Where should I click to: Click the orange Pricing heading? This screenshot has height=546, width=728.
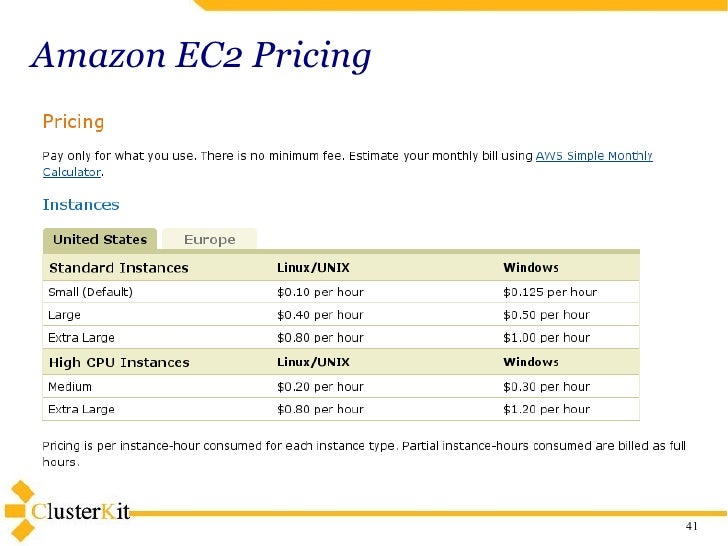73,123
